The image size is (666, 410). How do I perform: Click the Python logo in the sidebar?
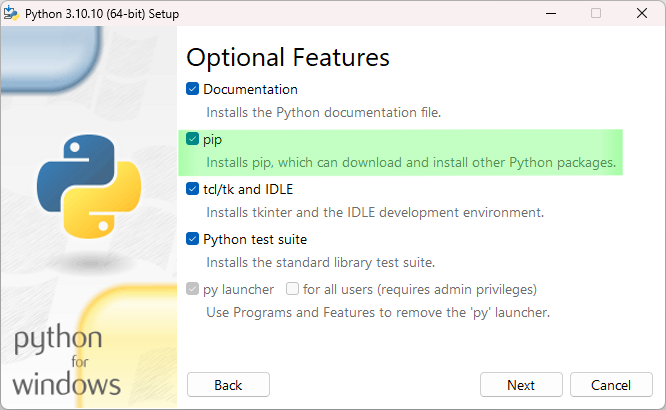[89, 187]
